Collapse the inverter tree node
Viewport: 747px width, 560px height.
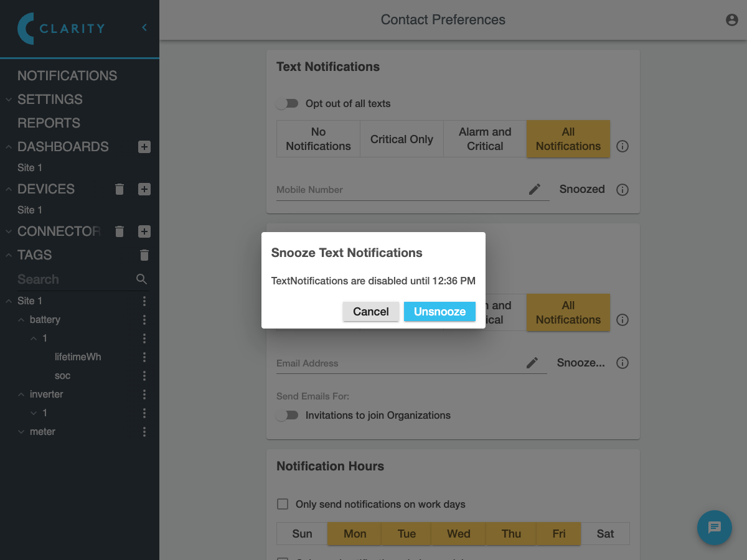(x=22, y=394)
